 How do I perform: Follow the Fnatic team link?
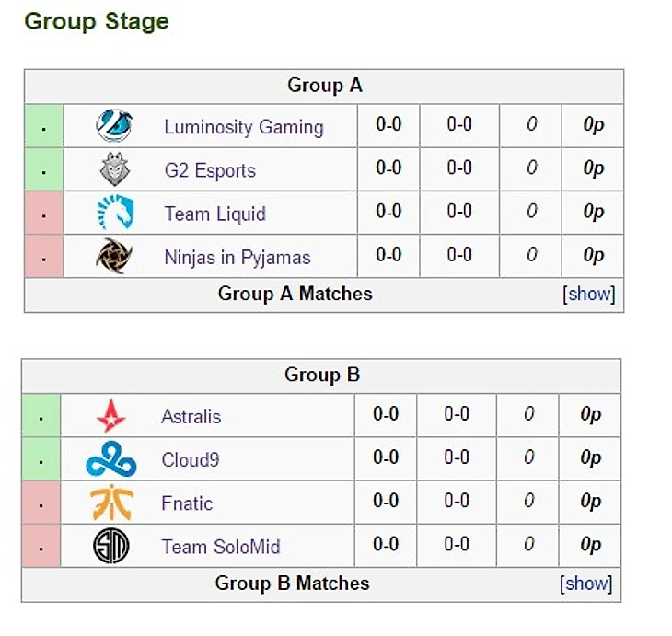pyautogui.click(x=187, y=503)
